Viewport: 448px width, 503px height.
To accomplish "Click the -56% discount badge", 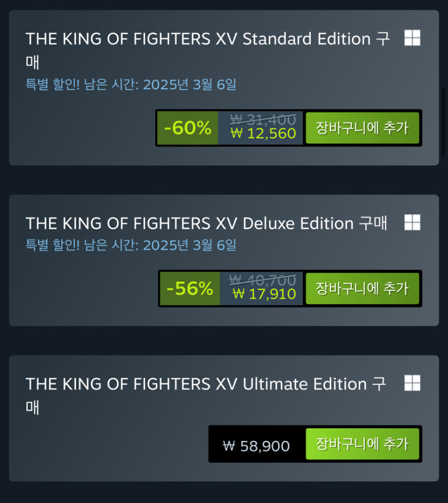I will [x=189, y=288].
